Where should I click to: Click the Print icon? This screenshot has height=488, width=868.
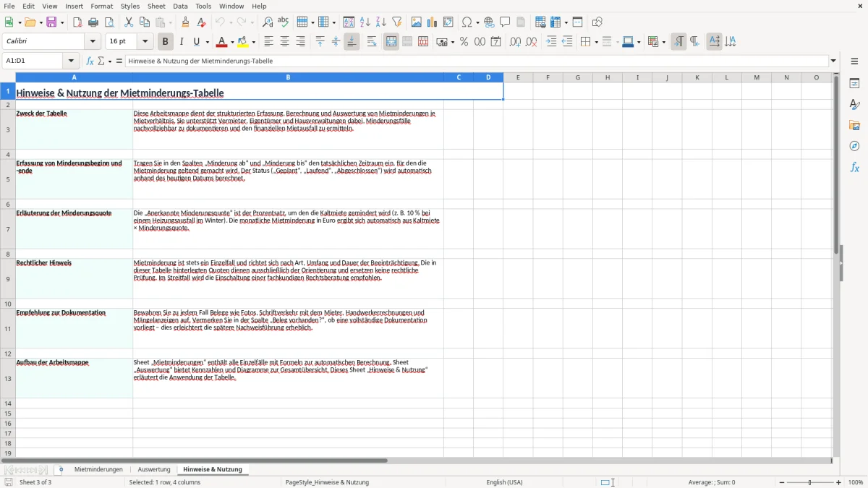coord(93,22)
